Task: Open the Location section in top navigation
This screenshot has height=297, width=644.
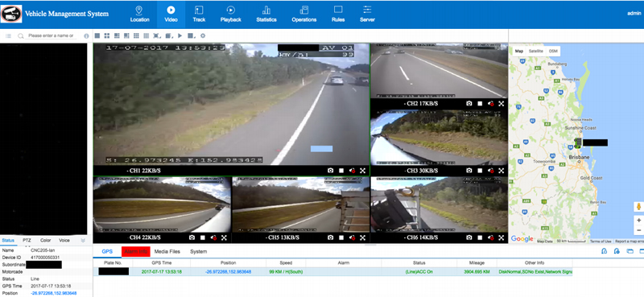Action: click(139, 14)
